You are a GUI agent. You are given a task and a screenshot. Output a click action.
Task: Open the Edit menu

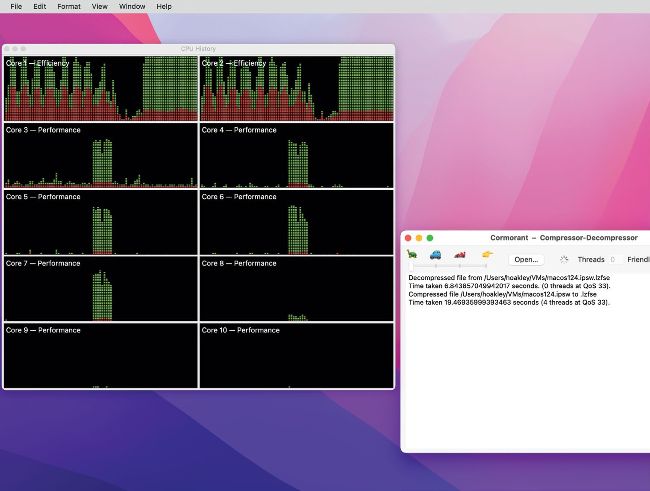[40, 6]
